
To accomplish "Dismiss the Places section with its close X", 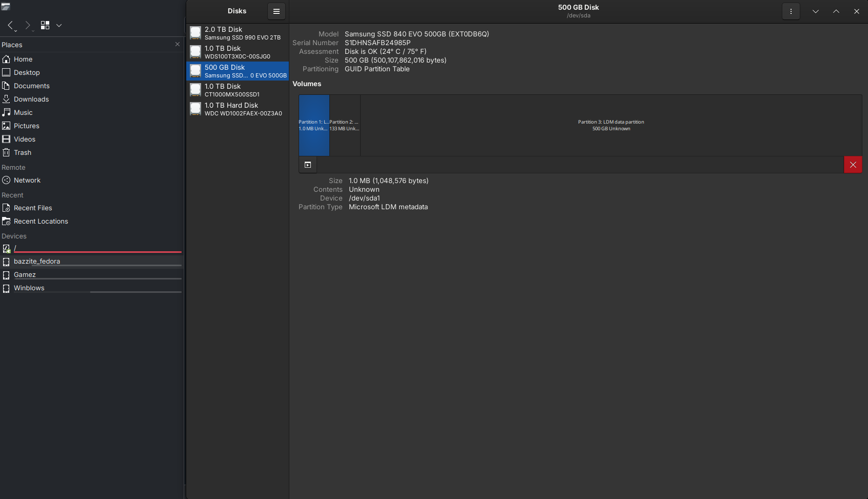I will coord(177,44).
